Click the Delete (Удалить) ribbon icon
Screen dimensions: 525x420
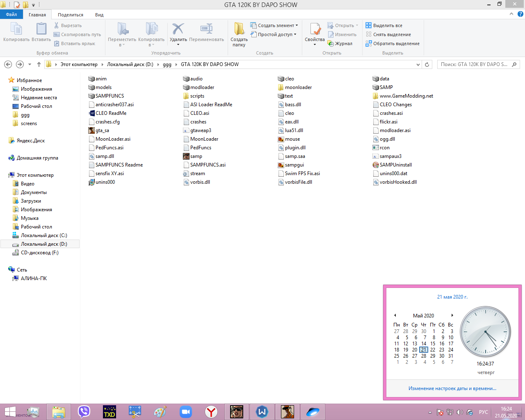(178, 30)
